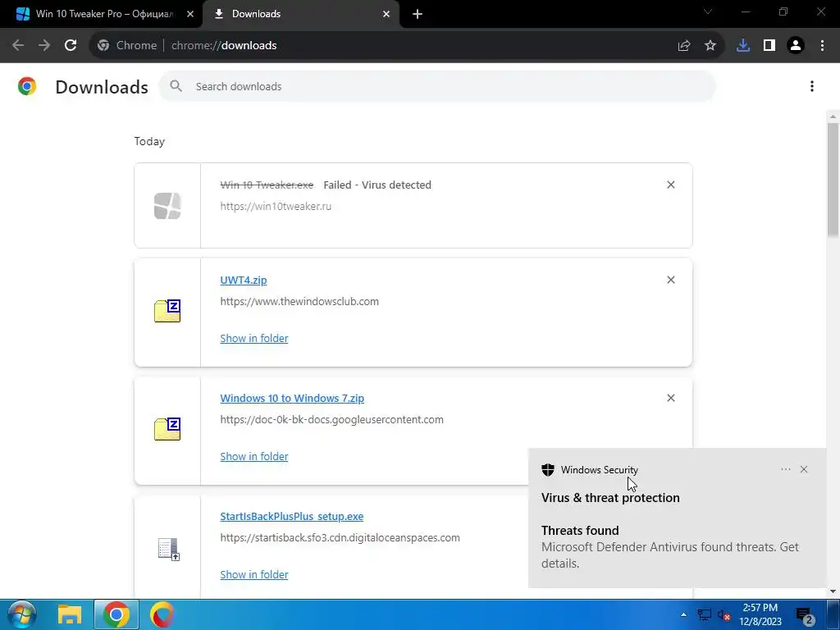This screenshot has width=840, height=630.
Task: Open the taskbar clock showing 2:57 PM
Action: tap(760, 614)
